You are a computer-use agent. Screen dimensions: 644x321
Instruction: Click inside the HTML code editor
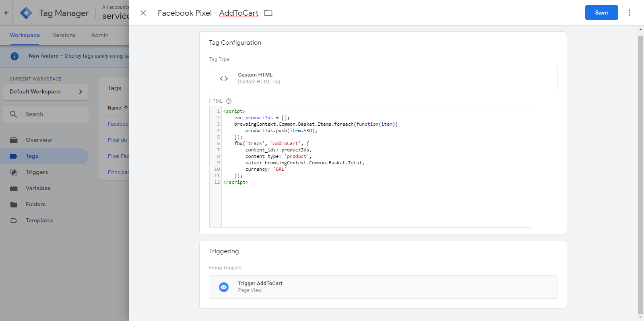pyautogui.click(x=376, y=167)
